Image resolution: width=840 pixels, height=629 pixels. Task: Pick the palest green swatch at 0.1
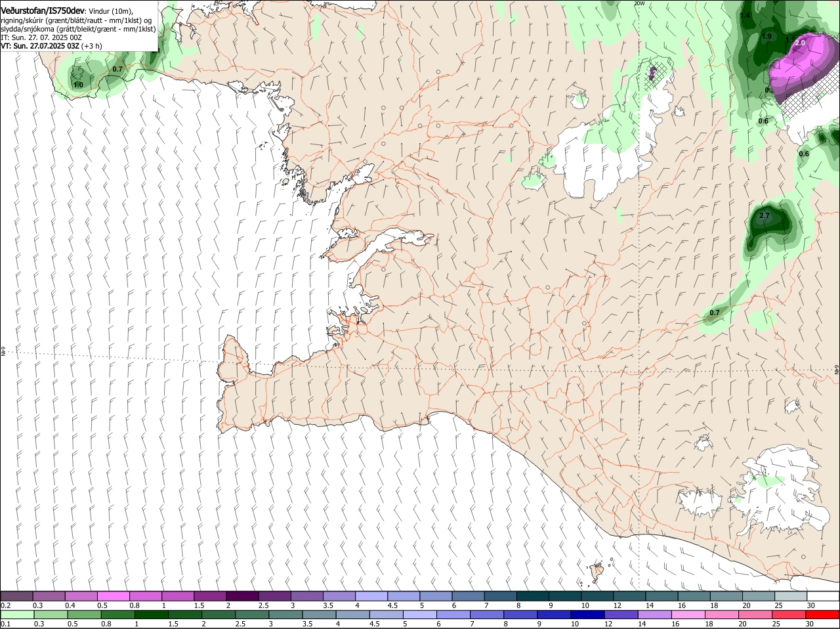18,615
